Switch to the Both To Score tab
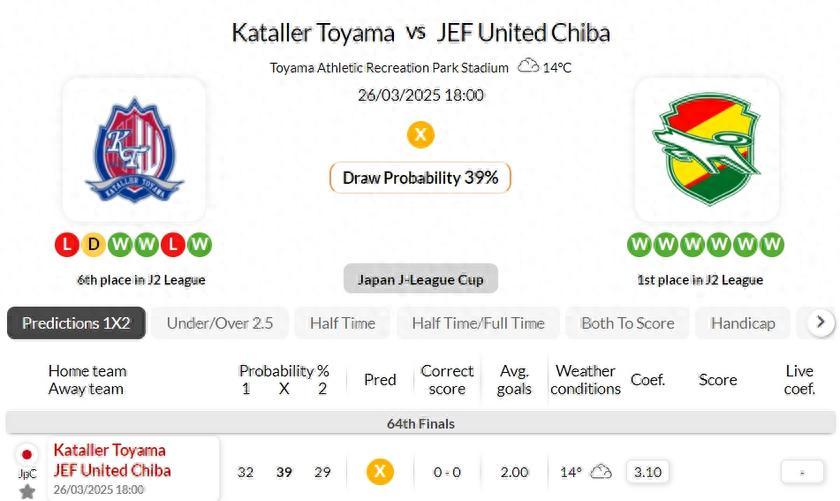The image size is (840, 501). click(627, 323)
